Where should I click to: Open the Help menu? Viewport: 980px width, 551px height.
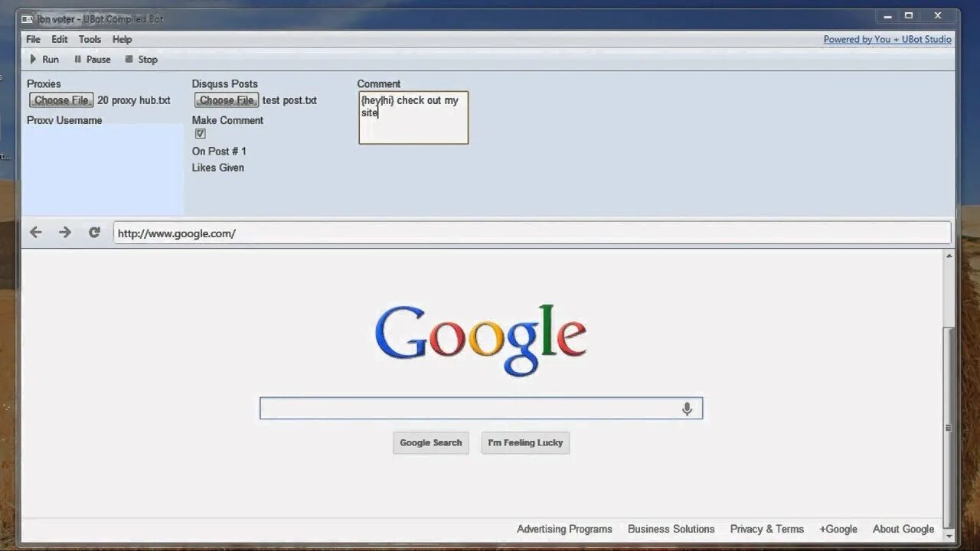pos(122,39)
